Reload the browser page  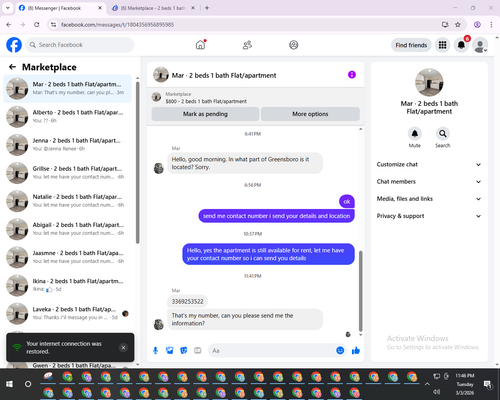coord(37,24)
